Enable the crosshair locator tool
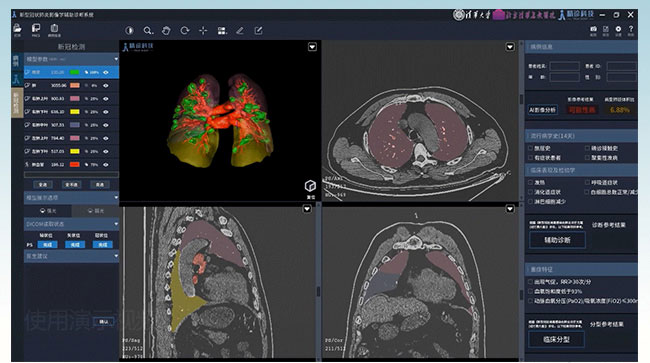 (203, 31)
